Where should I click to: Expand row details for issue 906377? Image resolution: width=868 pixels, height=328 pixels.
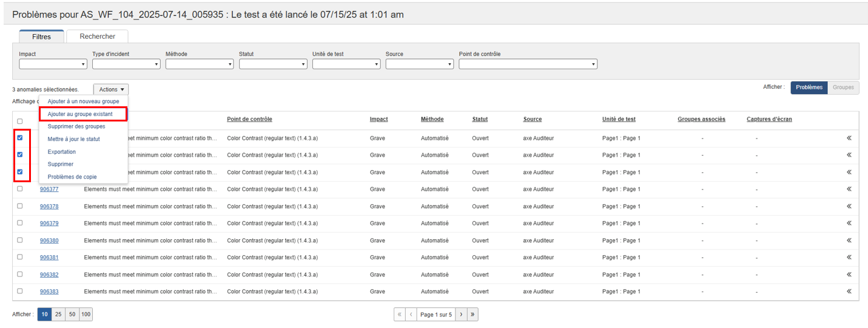[x=849, y=189]
